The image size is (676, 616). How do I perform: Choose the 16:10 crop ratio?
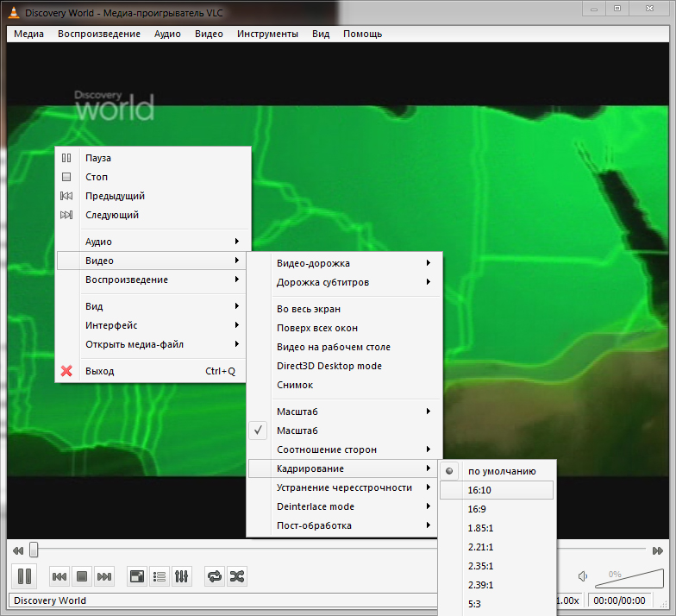pyautogui.click(x=497, y=490)
